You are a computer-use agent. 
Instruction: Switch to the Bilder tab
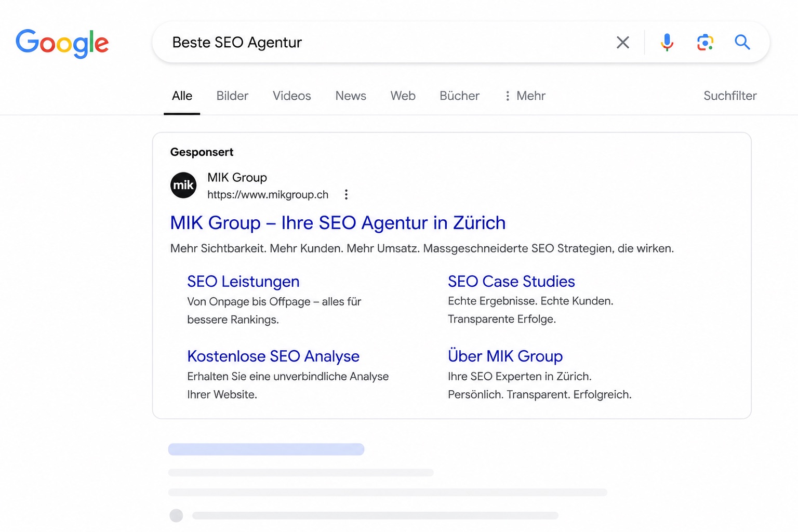pos(232,96)
